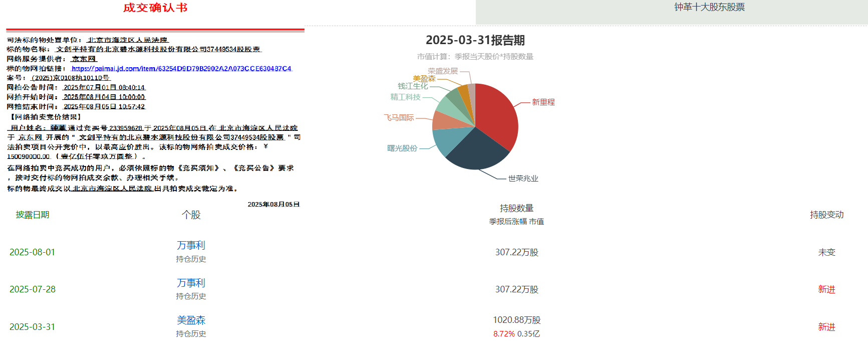
Task: Click the 2025-07-28 disclosure date
Action: [33, 289]
